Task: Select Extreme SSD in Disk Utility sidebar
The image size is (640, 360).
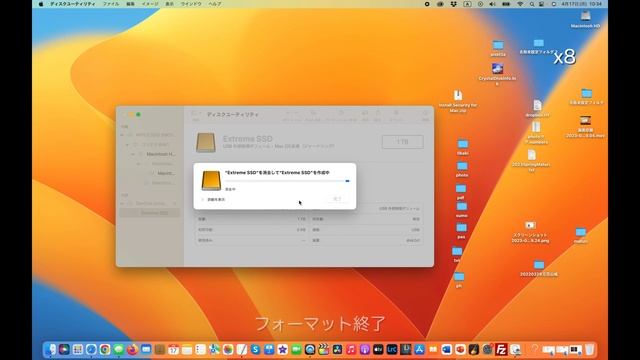Action: [x=150, y=213]
